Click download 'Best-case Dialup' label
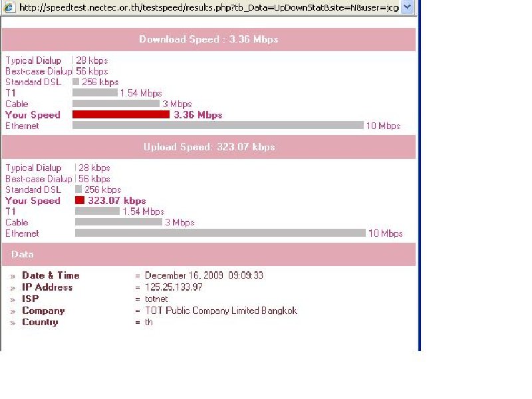 [x=39, y=71]
